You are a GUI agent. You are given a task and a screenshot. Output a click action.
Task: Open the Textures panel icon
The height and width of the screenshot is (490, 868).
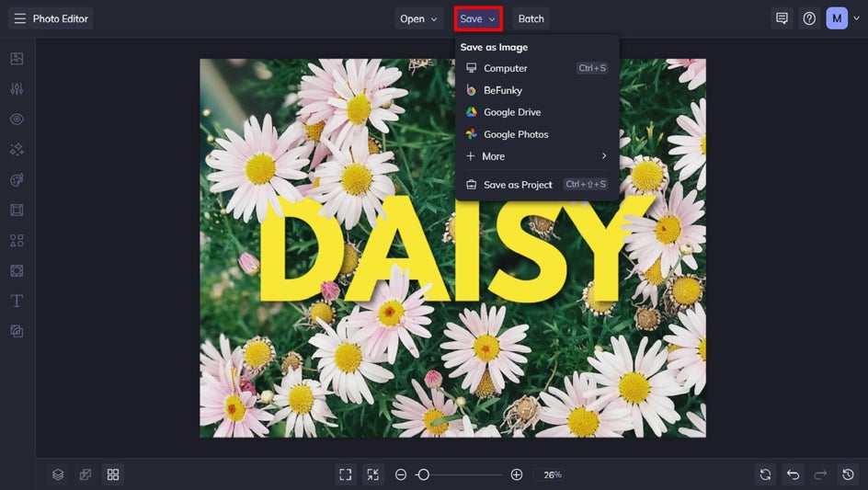(x=17, y=331)
